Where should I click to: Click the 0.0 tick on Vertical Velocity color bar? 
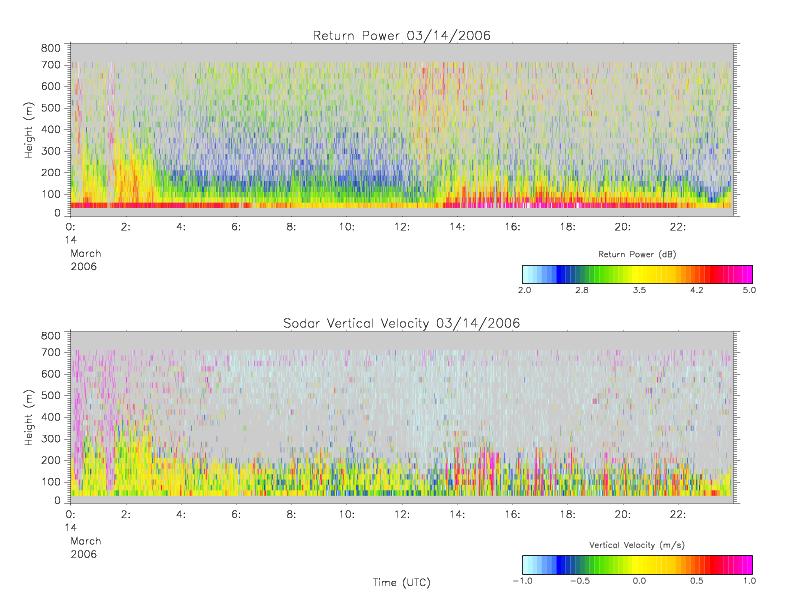pos(639,581)
